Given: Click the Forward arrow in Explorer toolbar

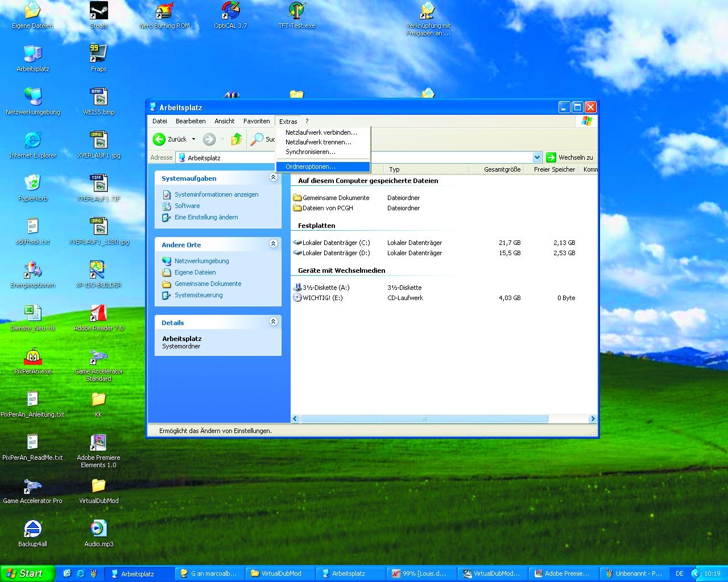Looking at the screenshot, I should 209,139.
